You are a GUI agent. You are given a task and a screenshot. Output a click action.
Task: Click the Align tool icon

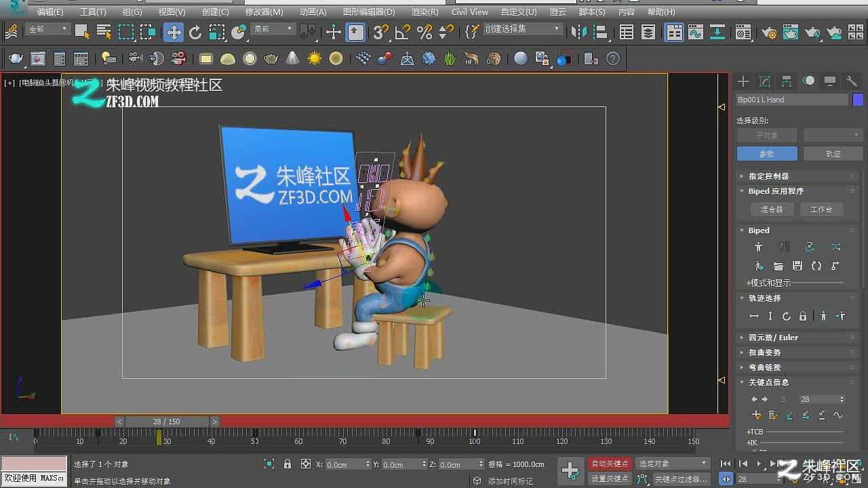[x=600, y=32]
